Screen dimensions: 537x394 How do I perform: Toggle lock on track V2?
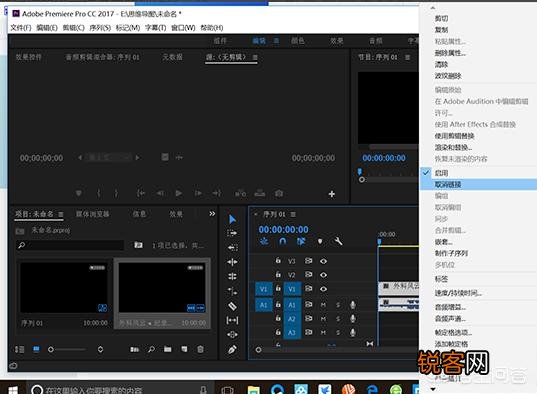[278, 274]
